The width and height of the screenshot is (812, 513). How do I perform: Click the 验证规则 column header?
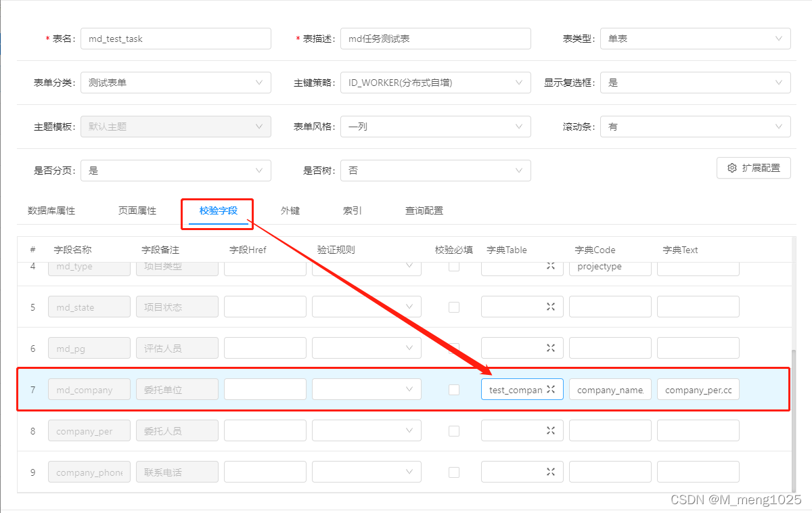pos(336,250)
